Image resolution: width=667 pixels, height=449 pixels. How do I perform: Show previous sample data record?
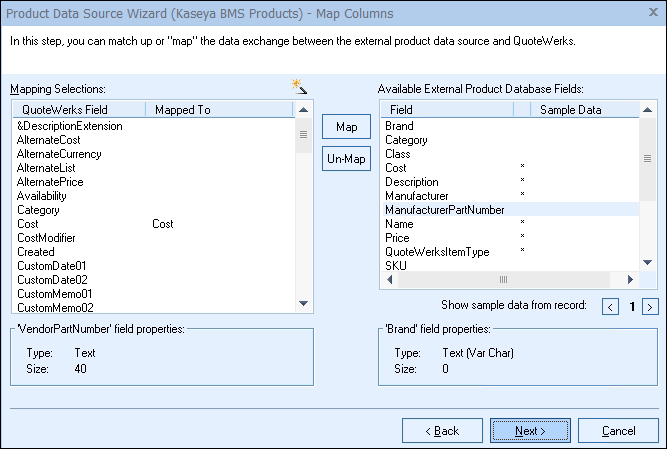(x=610, y=306)
